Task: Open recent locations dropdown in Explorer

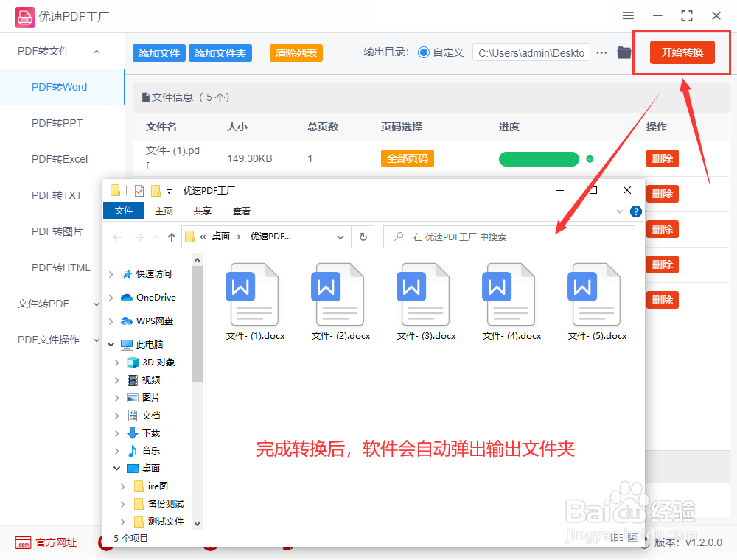Action: 156,237
